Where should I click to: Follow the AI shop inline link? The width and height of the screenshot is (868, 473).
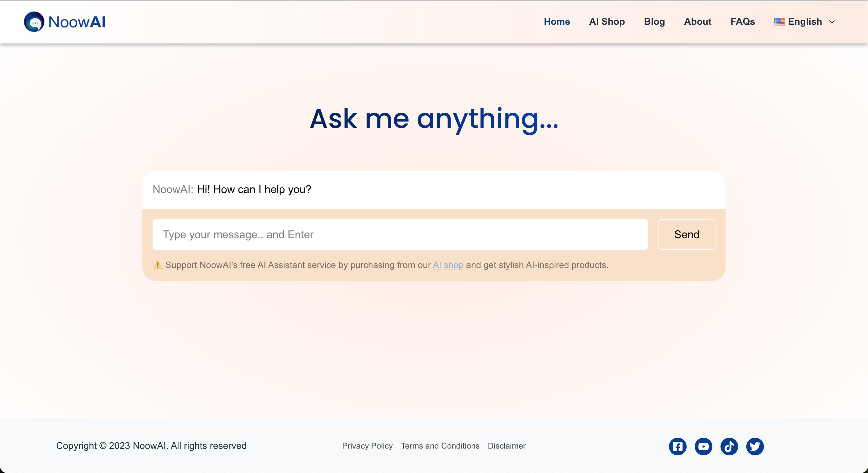(448, 265)
